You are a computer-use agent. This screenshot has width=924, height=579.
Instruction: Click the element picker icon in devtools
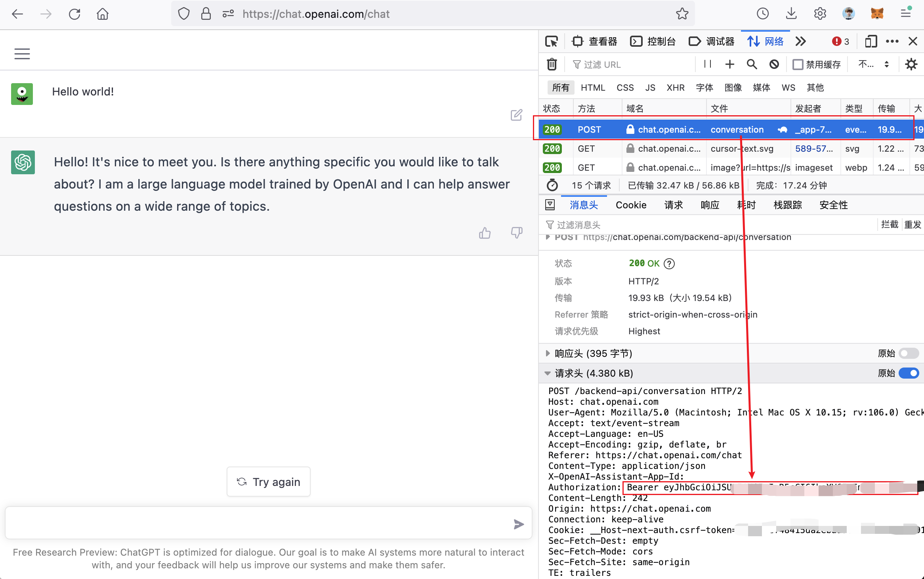(552, 41)
